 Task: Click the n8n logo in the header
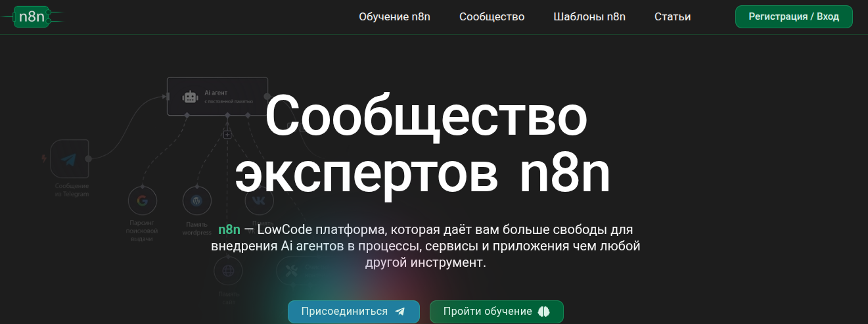pyautogui.click(x=32, y=17)
